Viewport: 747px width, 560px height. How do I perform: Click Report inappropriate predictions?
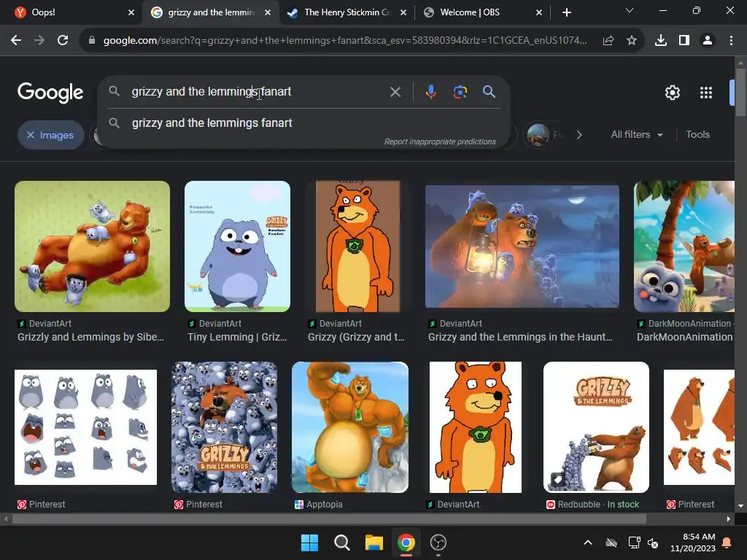pyautogui.click(x=440, y=141)
